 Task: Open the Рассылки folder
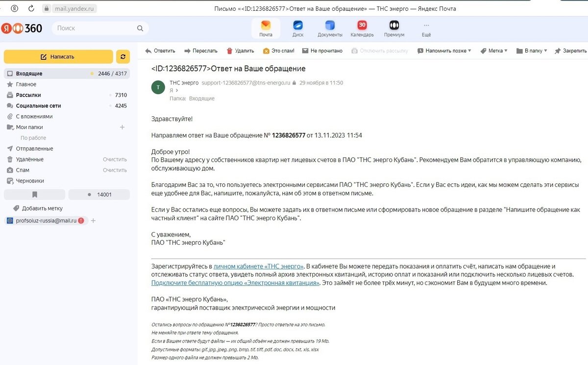pos(67,95)
